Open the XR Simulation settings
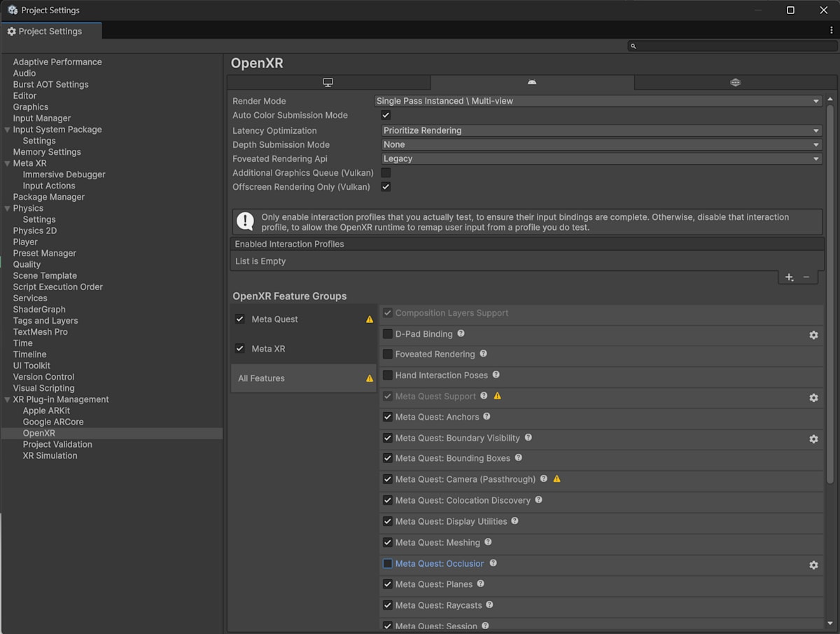This screenshot has height=634, width=840. point(50,455)
